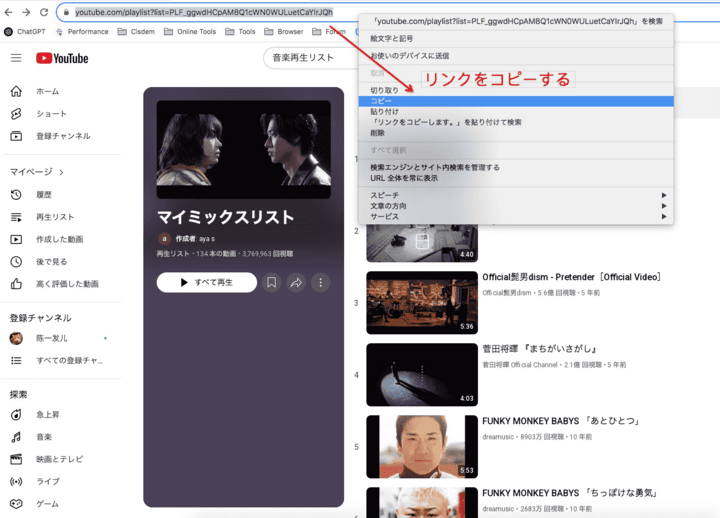Screen dimensions: 720x518
Task: Open 高く評価した動画 in sidebar
Action: click(55, 284)
